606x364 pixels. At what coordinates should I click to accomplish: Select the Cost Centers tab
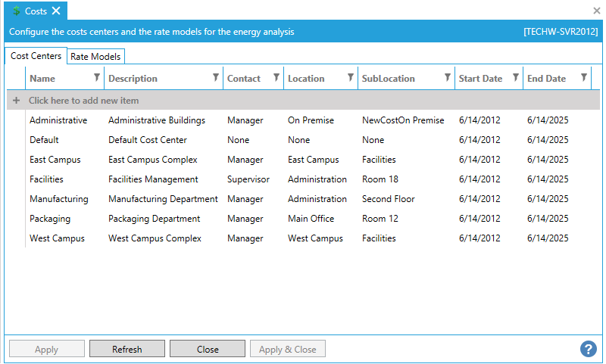pyautogui.click(x=36, y=57)
